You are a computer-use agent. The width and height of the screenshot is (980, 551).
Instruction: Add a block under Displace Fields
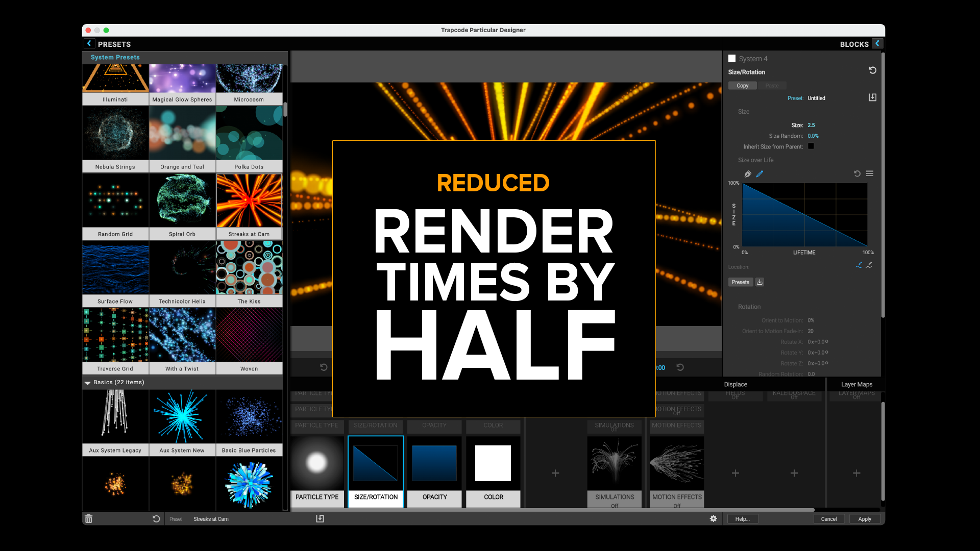736,473
